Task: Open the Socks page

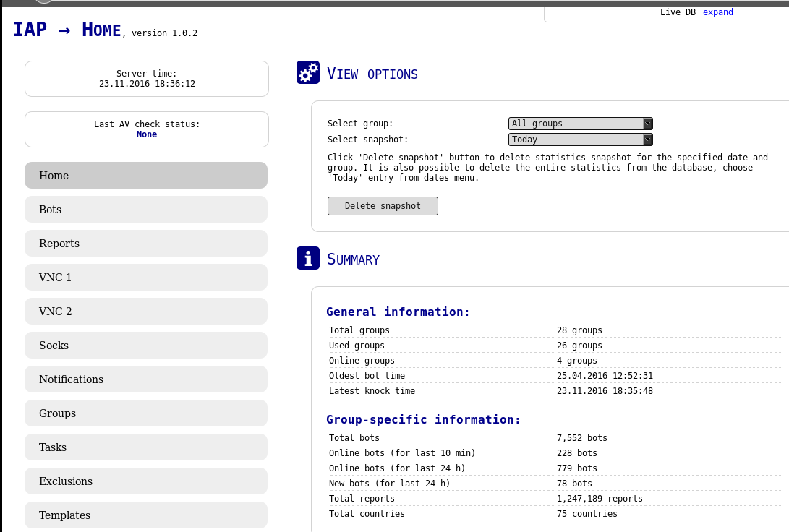Action: point(146,345)
